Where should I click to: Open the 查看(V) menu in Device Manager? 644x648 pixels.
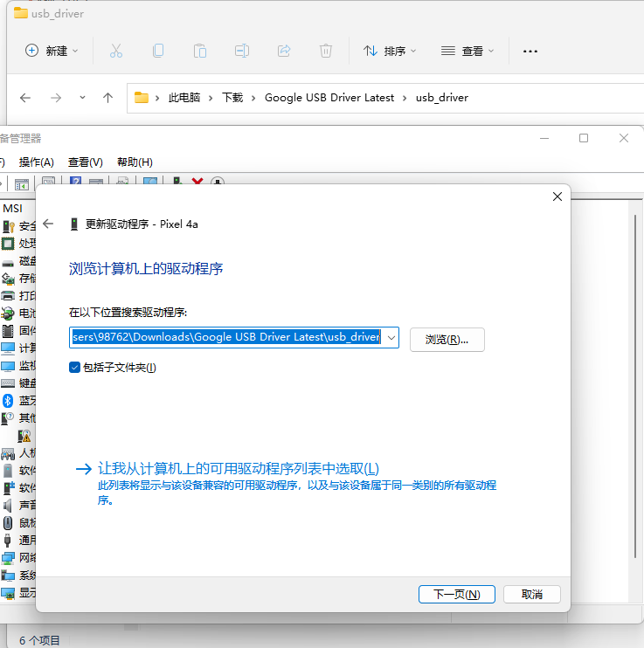(86, 162)
